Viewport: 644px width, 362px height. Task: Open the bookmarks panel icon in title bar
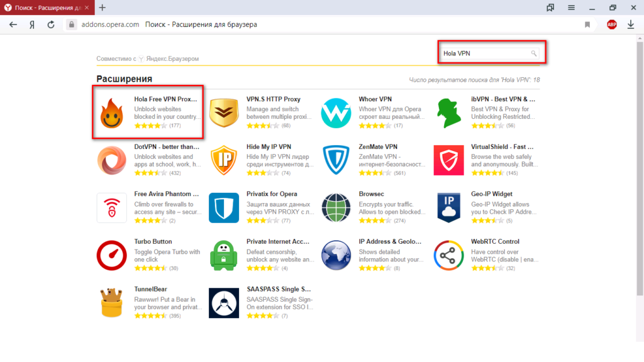click(550, 8)
